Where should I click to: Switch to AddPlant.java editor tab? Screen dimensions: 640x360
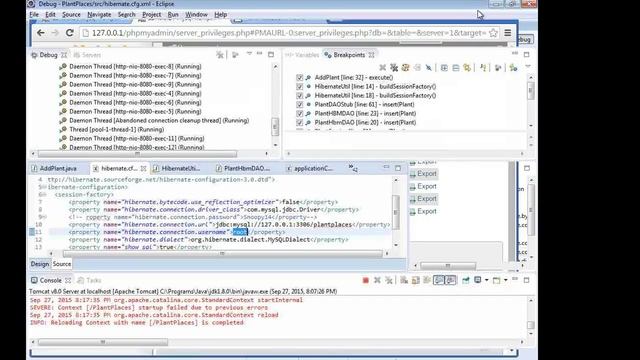54,168
